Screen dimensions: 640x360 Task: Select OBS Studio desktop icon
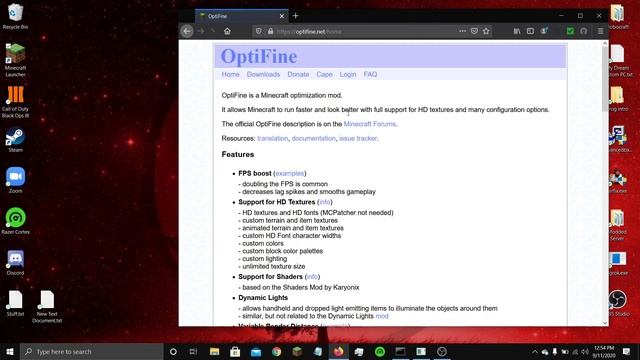click(x=618, y=303)
